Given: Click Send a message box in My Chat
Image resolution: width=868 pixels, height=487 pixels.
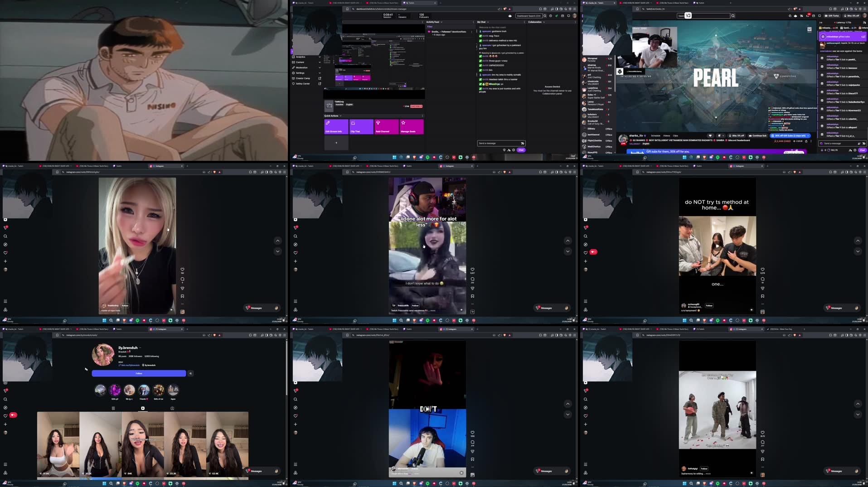Looking at the screenshot, I should pos(501,143).
